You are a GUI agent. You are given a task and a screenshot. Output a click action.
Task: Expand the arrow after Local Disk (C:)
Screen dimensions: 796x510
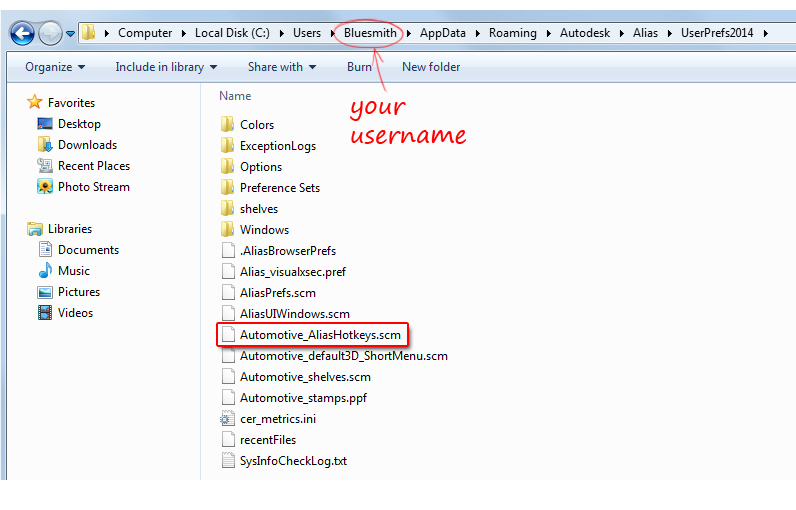tap(281, 33)
